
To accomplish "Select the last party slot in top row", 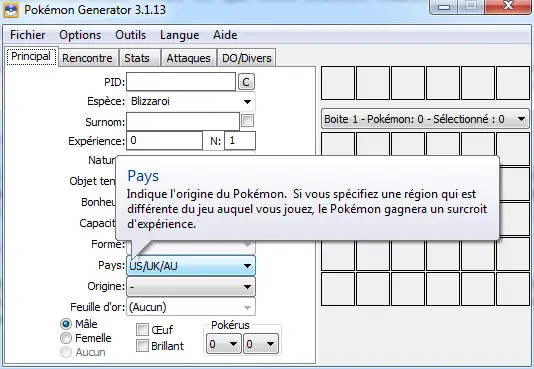I will [x=513, y=83].
